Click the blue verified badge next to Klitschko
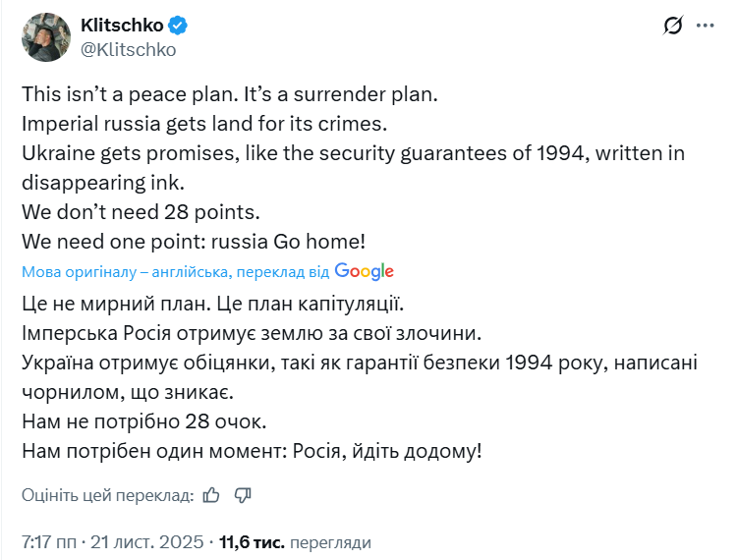The height and width of the screenshot is (560, 737). (x=179, y=26)
